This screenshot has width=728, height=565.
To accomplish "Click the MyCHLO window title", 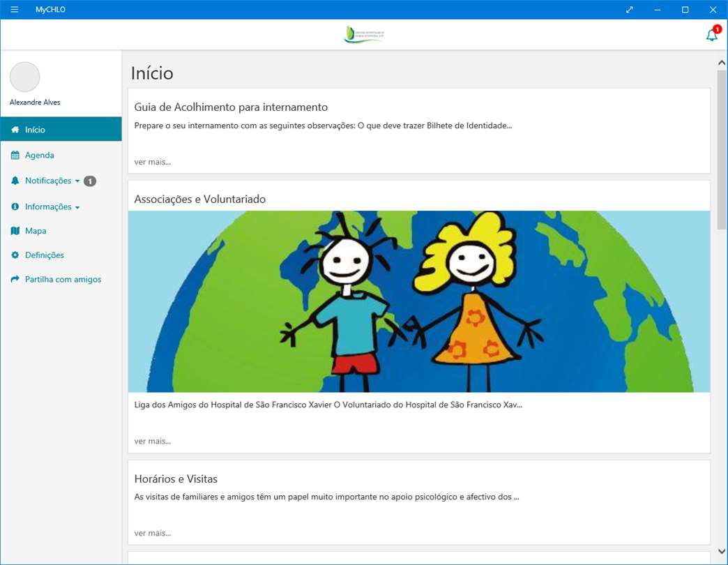I will 50,9.
